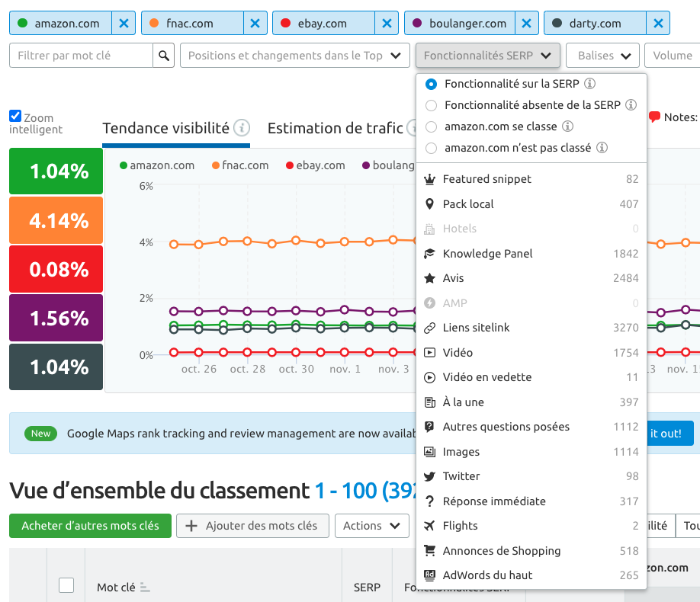Tick the Mot clé header checkbox

point(66,585)
